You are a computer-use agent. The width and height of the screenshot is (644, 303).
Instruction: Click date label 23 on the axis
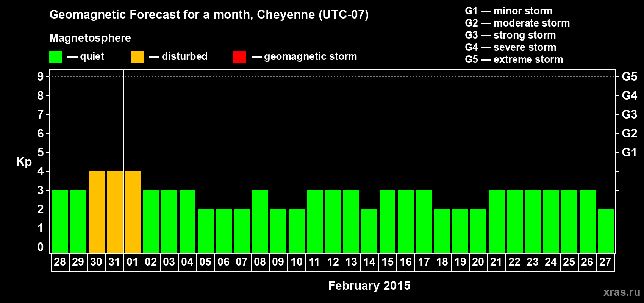tap(533, 262)
